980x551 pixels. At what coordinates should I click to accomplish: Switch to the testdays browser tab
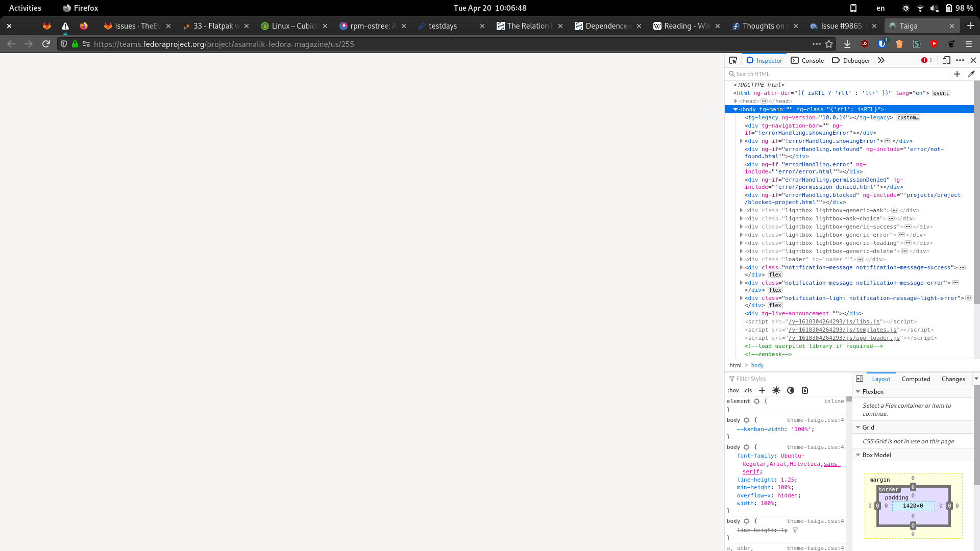coord(451,26)
